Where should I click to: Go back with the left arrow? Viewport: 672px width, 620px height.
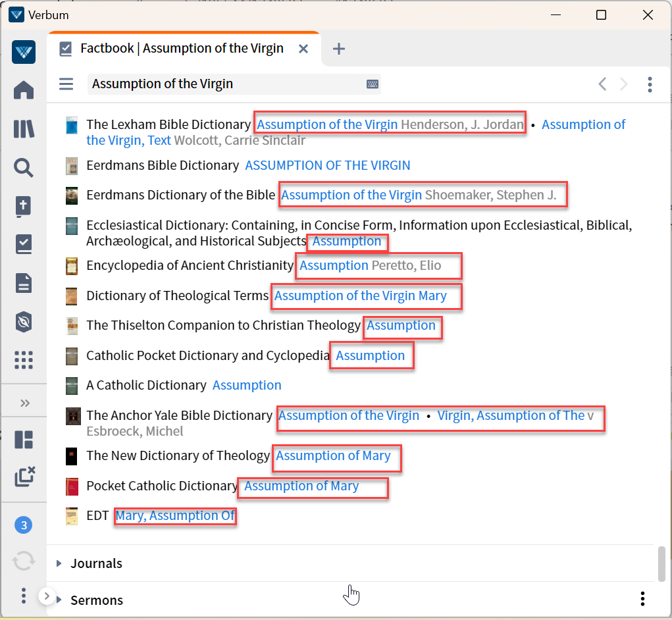(x=602, y=84)
